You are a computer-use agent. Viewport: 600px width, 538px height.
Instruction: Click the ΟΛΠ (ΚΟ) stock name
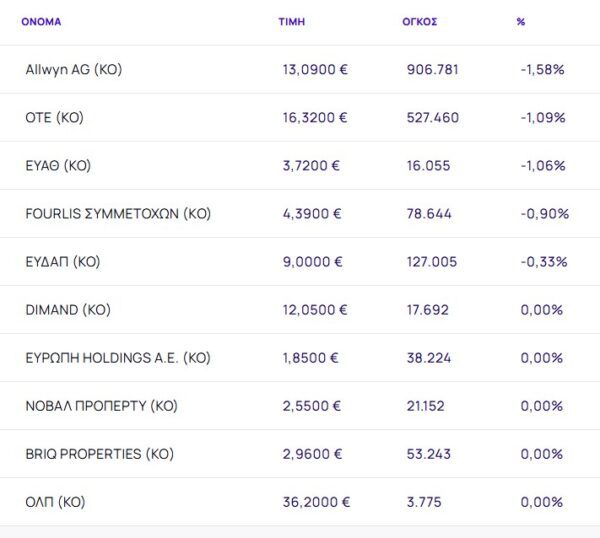tap(55, 502)
